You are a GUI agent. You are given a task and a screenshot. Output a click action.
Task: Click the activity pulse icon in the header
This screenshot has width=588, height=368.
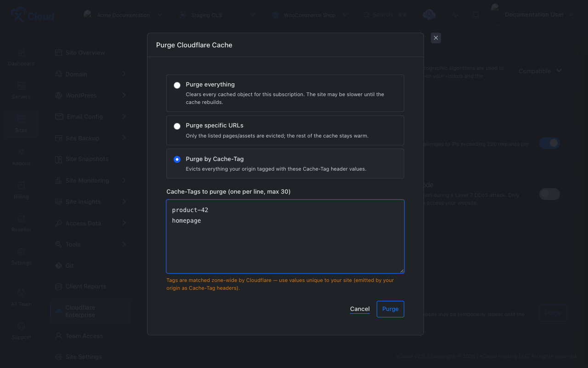click(455, 15)
